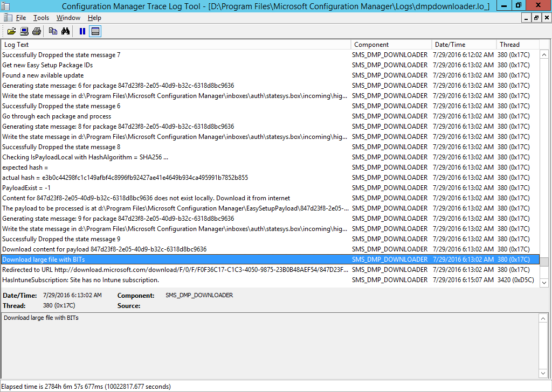Viewport: 552px width, 392px height.
Task: Select the 'actual hash = e3b0c44298fc...' row
Action: coord(270,178)
